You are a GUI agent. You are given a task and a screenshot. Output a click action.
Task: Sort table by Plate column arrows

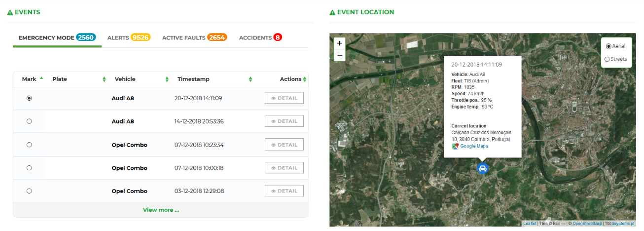[x=104, y=79]
